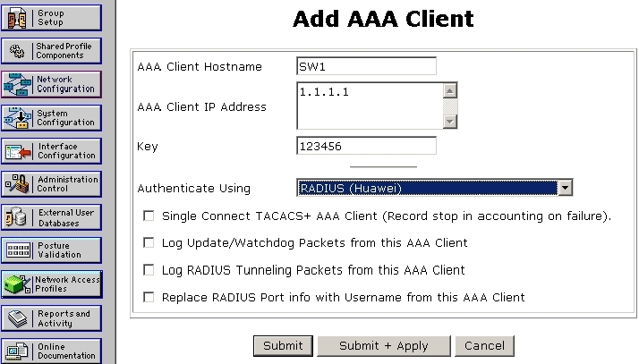The width and height of the screenshot is (639, 364).
Task: Open Administration Control section
Action: click(x=51, y=184)
